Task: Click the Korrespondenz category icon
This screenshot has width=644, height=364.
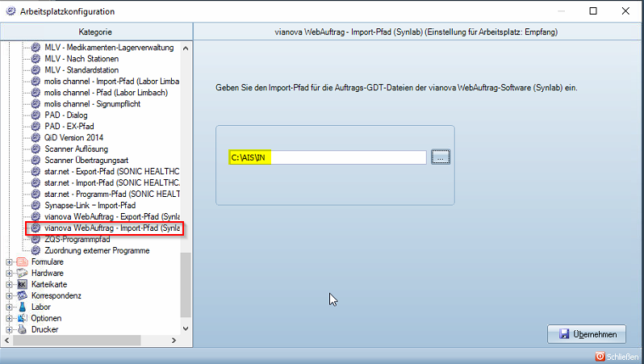Action: tap(22, 296)
